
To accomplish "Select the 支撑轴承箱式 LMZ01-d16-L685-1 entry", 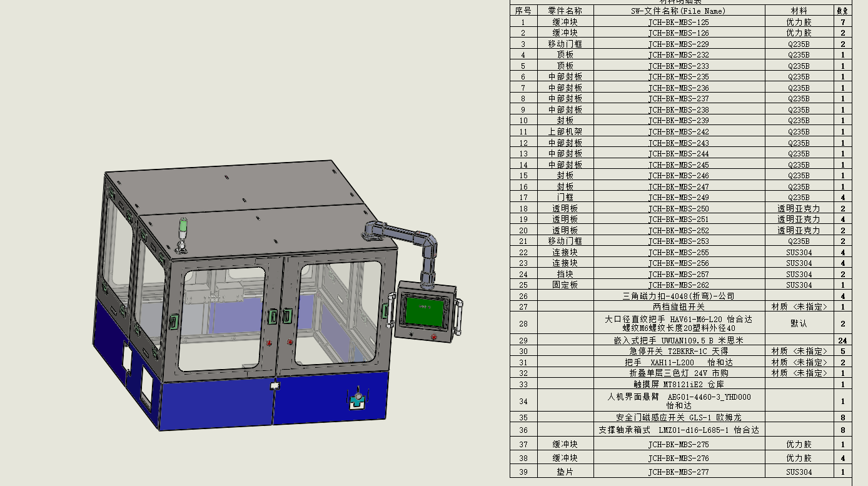I will [679, 430].
